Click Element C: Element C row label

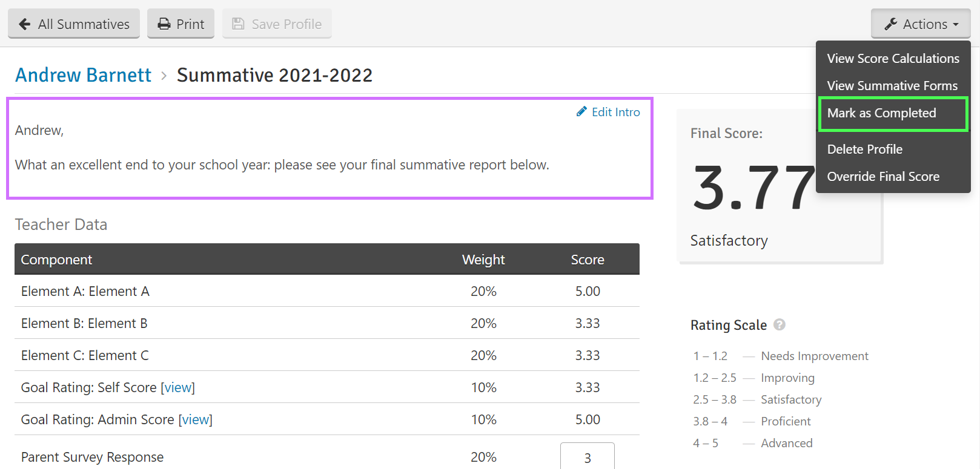click(x=85, y=355)
